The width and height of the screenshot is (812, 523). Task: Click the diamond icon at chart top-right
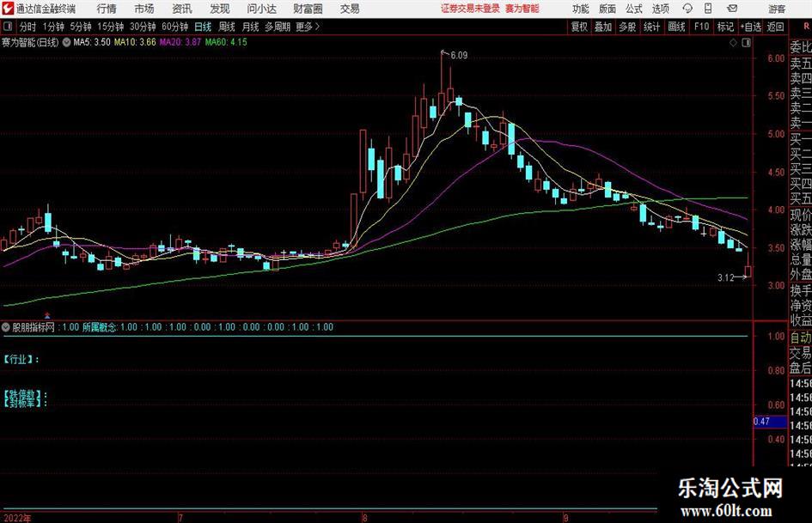click(733, 43)
